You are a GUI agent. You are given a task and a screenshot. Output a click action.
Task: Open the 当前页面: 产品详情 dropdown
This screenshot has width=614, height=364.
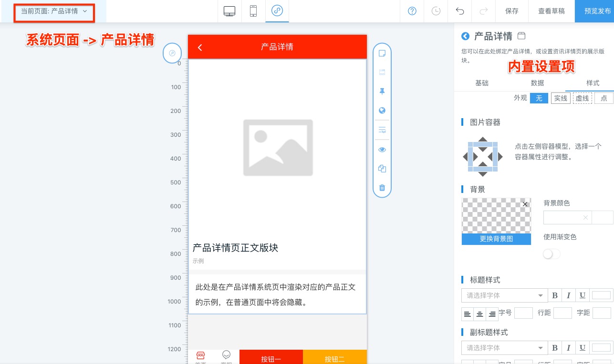(54, 11)
